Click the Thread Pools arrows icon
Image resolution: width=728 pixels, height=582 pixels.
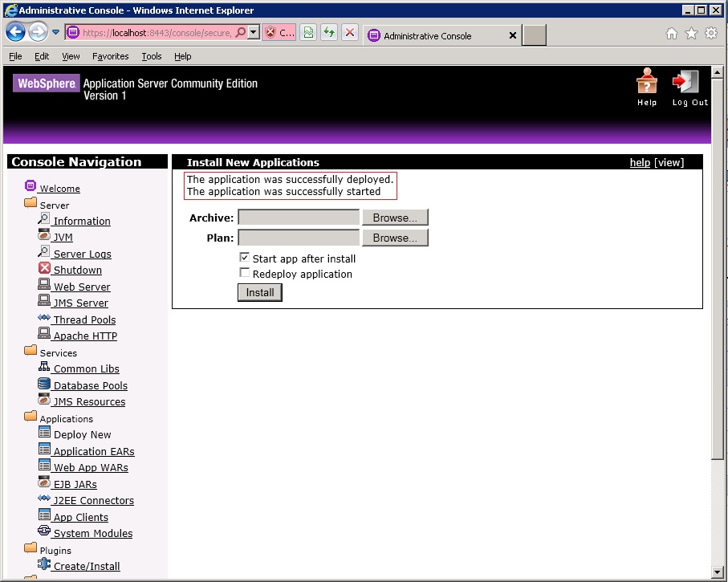pos(44,318)
